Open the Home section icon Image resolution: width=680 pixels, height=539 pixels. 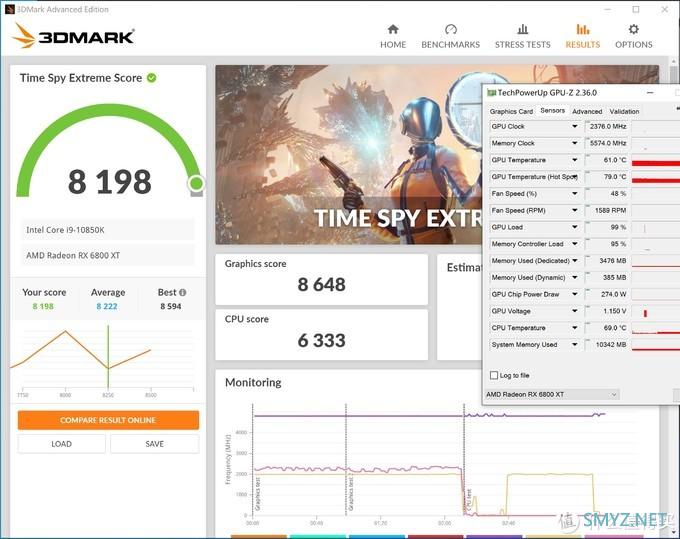point(393,29)
